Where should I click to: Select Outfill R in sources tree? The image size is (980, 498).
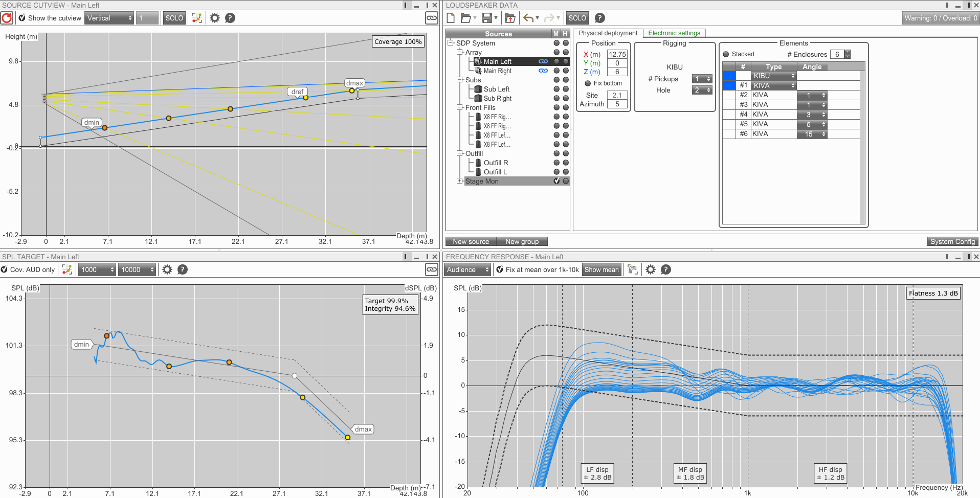496,163
